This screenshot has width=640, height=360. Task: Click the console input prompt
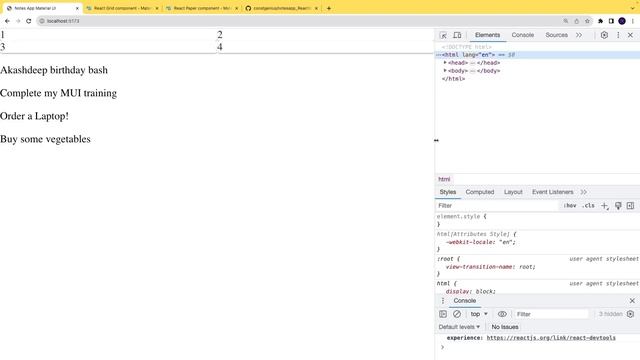[539, 347]
